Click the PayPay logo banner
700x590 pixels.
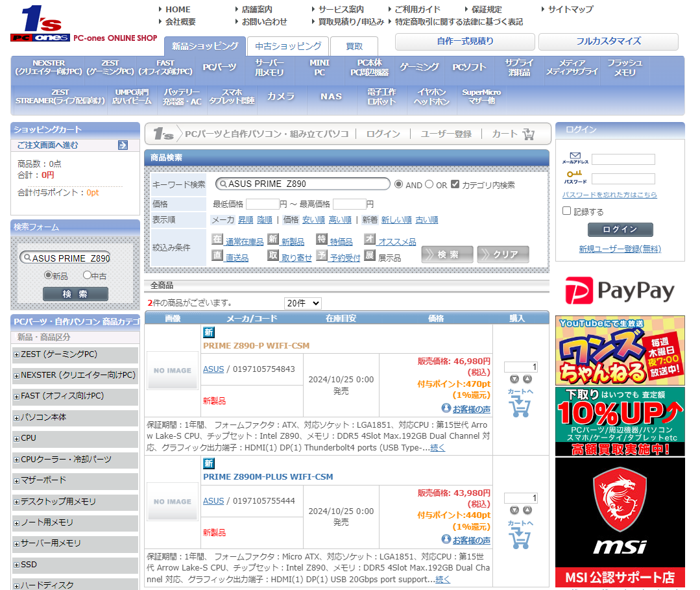point(620,290)
